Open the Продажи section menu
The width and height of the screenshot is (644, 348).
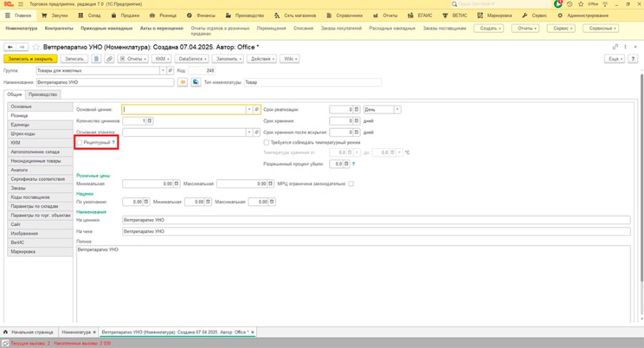coord(125,16)
